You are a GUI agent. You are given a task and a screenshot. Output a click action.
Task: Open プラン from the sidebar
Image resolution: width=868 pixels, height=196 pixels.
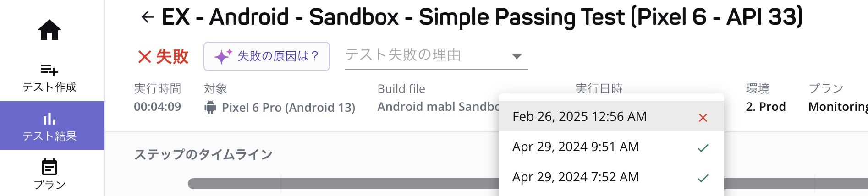(x=49, y=174)
